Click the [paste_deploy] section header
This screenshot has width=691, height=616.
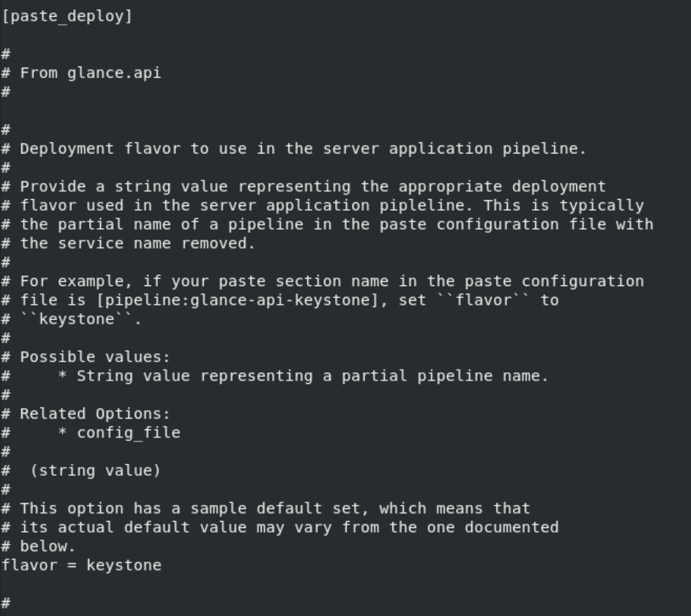point(67,16)
